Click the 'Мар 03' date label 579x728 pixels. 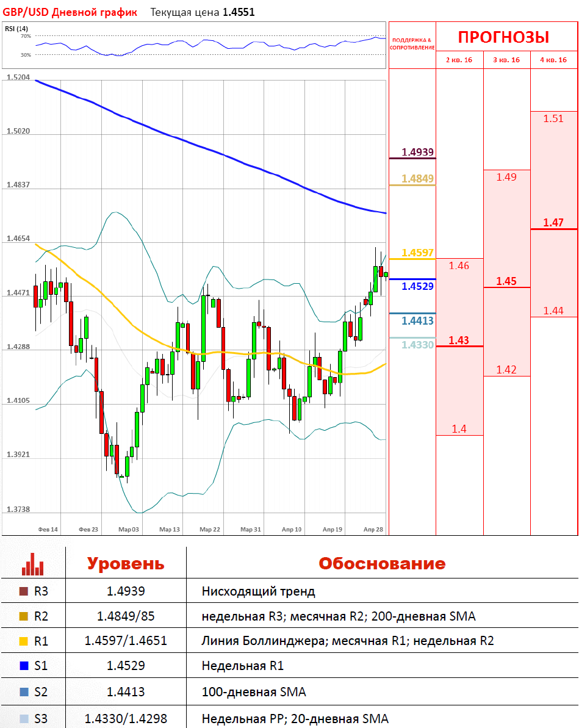pos(129,529)
